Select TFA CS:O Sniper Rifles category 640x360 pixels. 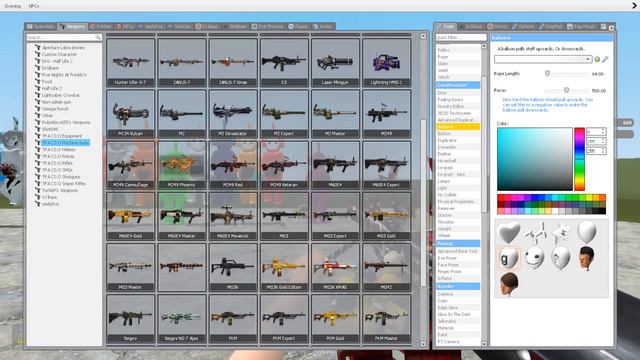click(64, 184)
